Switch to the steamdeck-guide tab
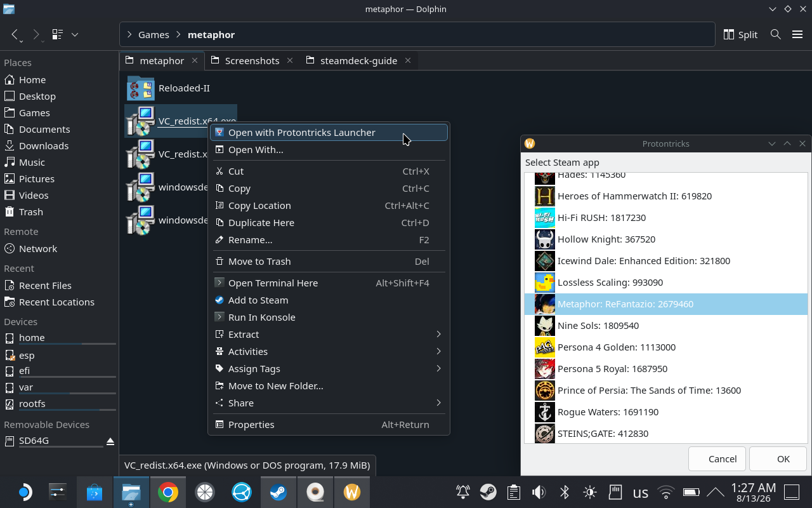This screenshot has height=508, width=812. point(358,60)
